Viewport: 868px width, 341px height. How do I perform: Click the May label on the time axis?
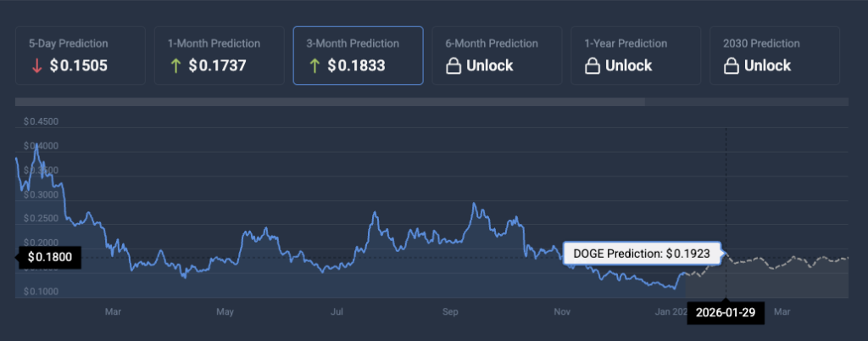(x=225, y=312)
